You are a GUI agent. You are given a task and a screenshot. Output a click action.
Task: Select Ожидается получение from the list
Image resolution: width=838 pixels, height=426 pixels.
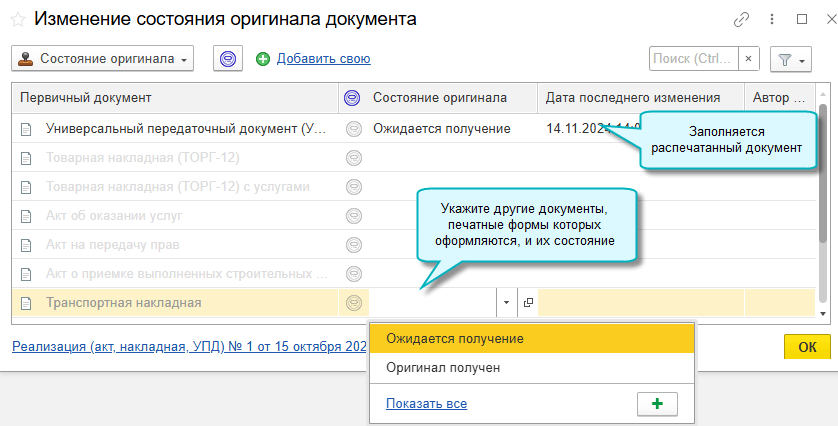pyautogui.click(x=455, y=338)
